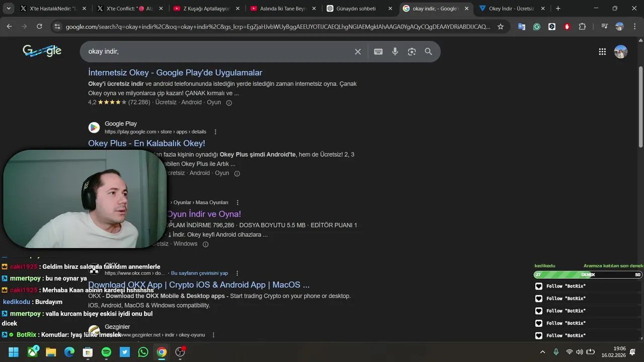Viewport: 644px width, 362px height.
Task: Open Windows Start menu
Action: pyautogui.click(x=14, y=352)
